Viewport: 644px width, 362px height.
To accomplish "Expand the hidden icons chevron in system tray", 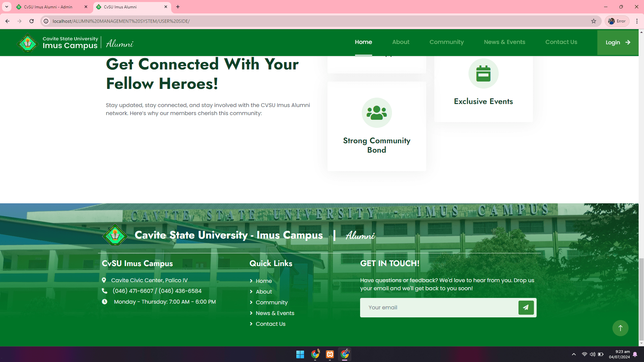I will click(573, 354).
